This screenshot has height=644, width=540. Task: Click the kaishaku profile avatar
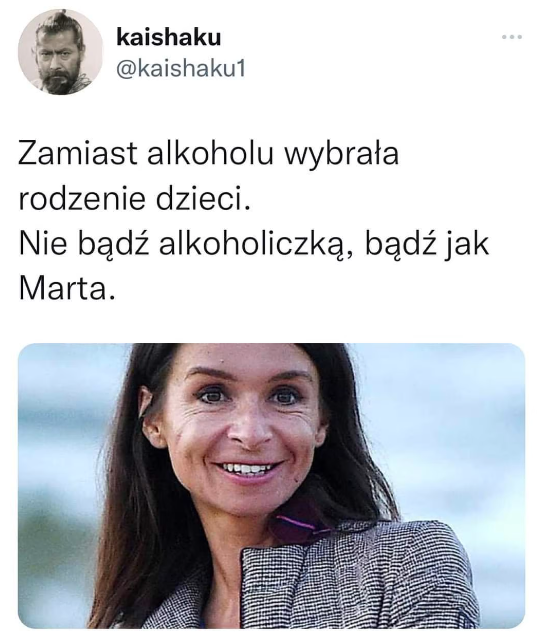60,52
